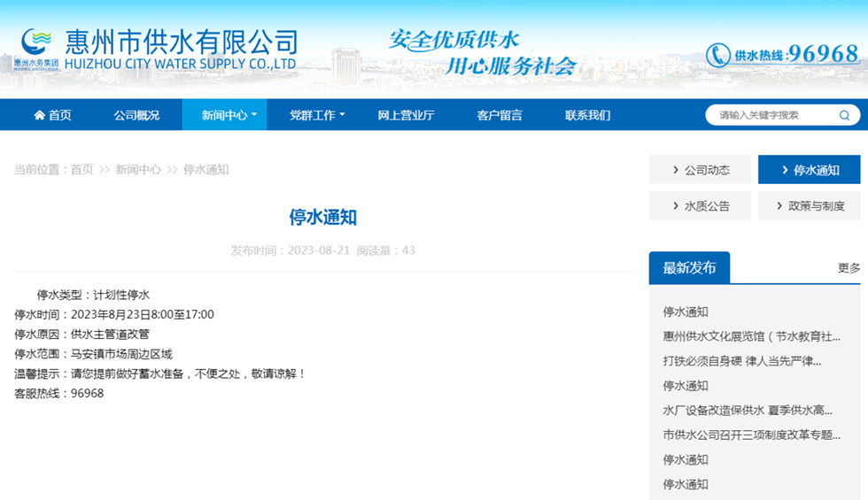Click the home icon beside 首页

tap(39, 115)
